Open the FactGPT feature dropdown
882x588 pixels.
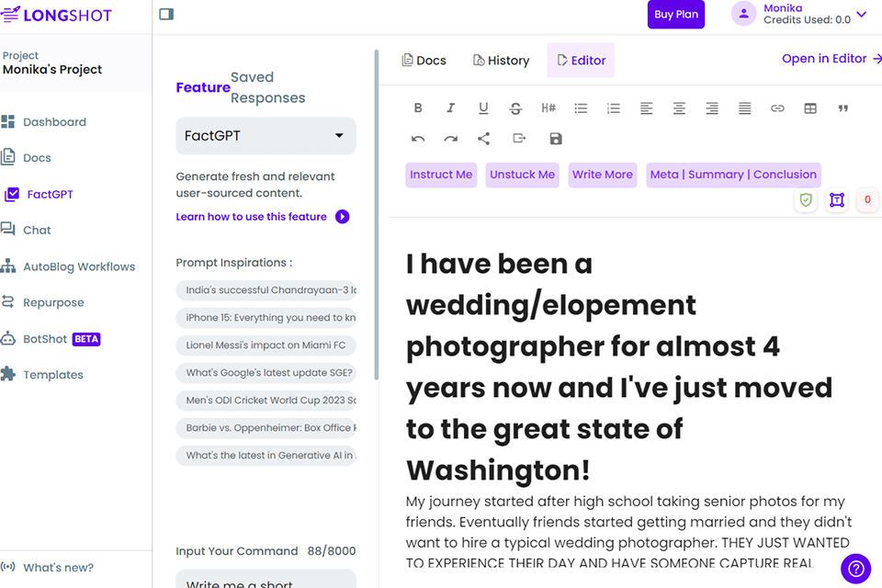266,136
